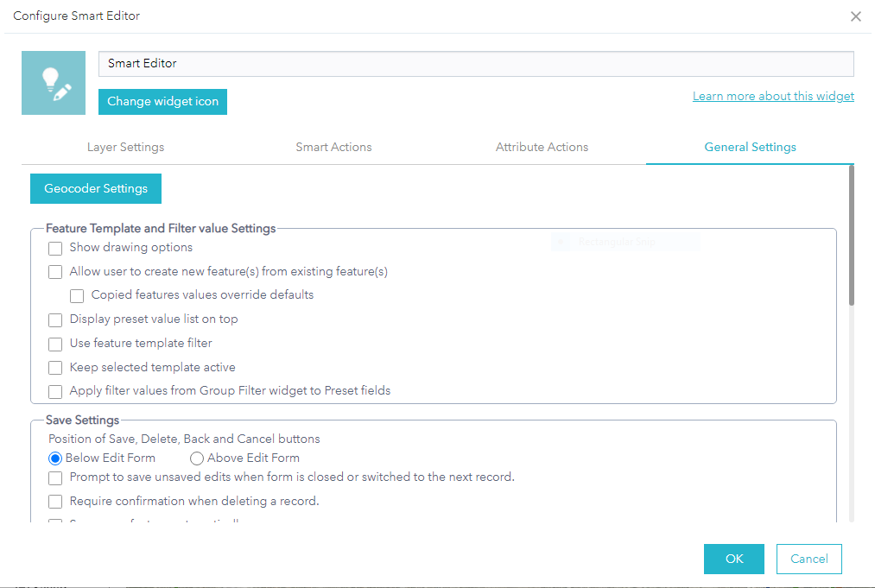Viewport: 875px width, 588px height.
Task: Enable Require confirmation when deleting a record
Action: coord(55,501)
